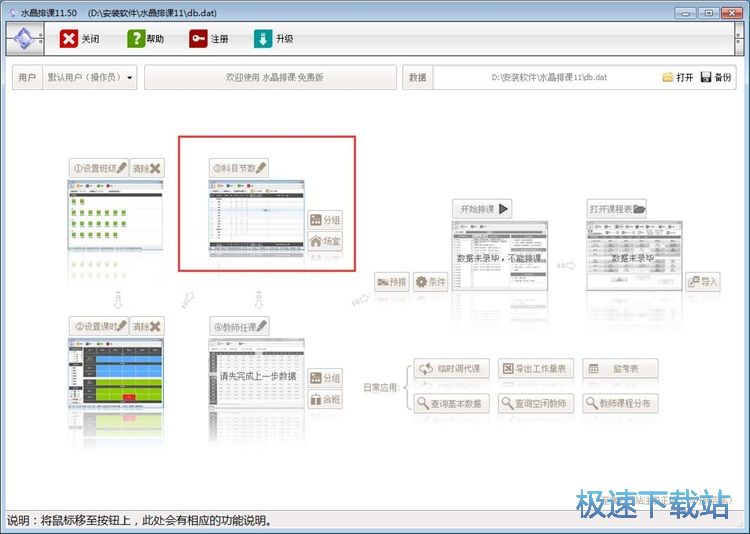Open the 条件 conditions gear button
750x534 pixels.
click(430, 282)
